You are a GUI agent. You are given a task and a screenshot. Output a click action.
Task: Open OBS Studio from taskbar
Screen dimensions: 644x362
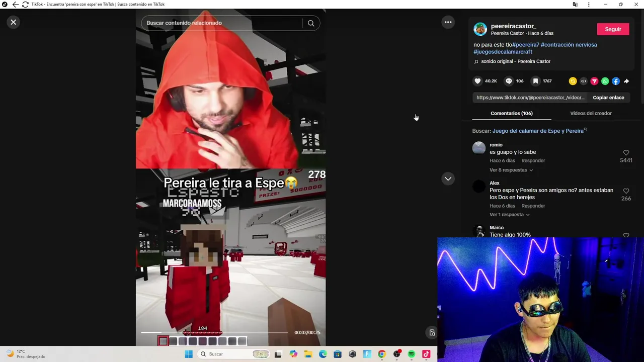[397, 354]
